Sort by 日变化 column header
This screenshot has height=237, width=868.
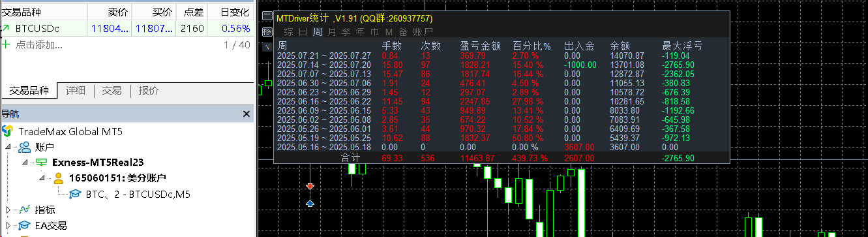coord(230,12)
